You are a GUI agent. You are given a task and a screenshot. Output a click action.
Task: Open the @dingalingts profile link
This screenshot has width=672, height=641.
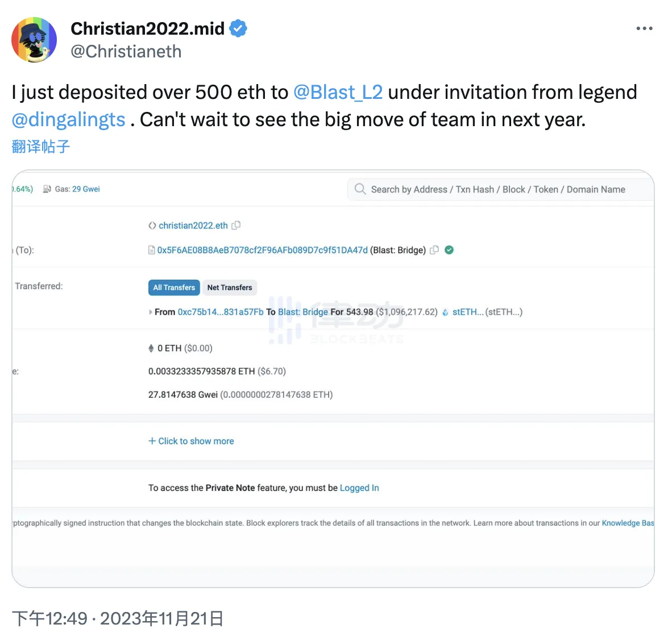coord(68,119)
